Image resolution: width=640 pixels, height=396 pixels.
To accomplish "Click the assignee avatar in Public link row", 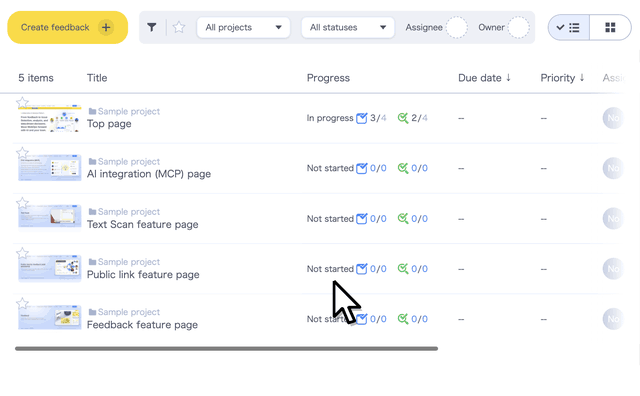I will pyautogui.click(x=613, y=269).
